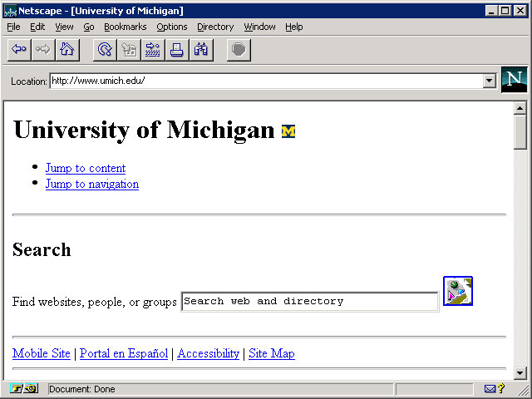Stop loading with the Stop sign icon
The width and height of the screenshot is (532, 399).
[239, 50]
